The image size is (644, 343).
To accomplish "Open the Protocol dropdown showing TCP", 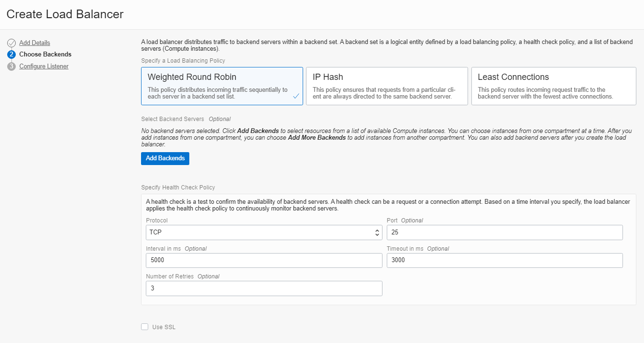I will point(263,232).
